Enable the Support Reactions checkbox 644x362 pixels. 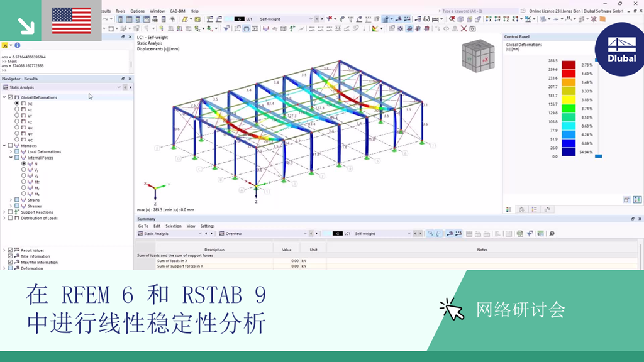10,212
